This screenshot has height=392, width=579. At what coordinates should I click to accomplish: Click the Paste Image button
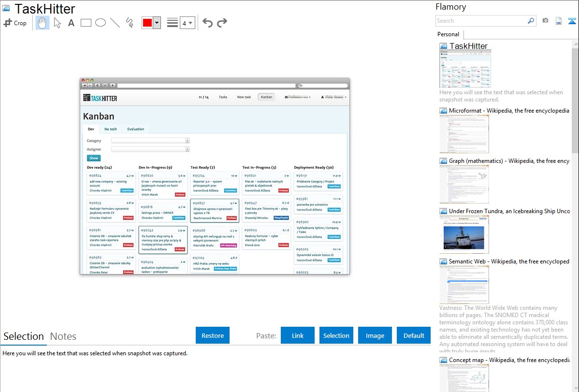point(375,335)
